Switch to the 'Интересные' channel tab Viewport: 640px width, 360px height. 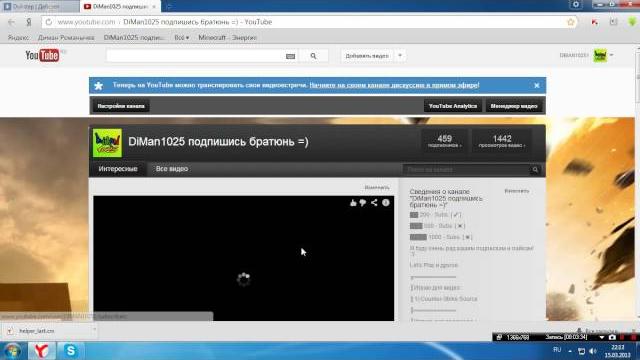tap(118, 169)
